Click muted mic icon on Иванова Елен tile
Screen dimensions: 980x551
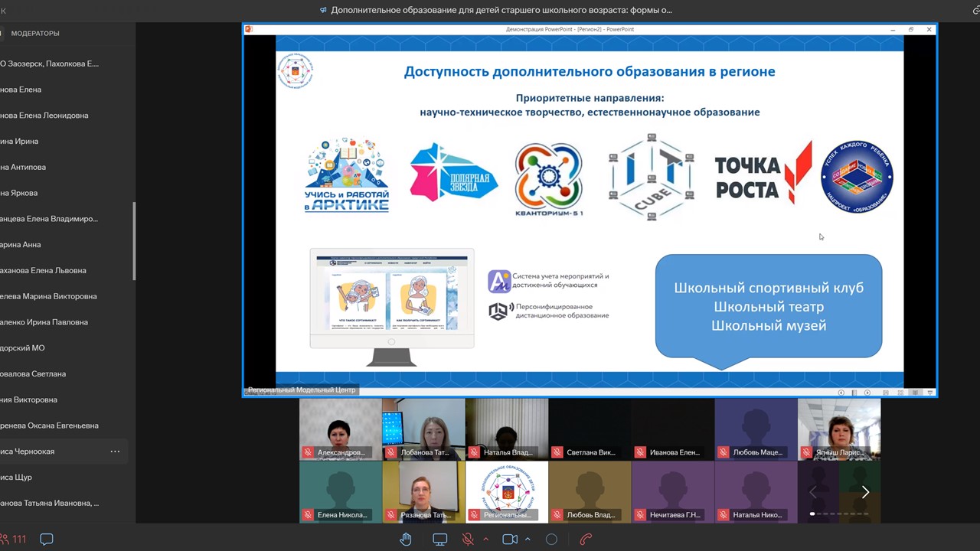pyautogui.click(x=640, y=452)
